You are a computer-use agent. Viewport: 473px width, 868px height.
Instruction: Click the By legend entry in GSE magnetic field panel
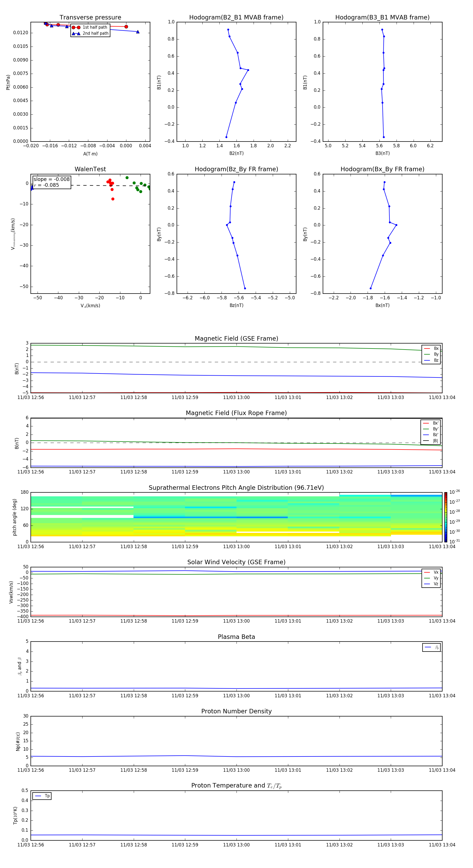[431, 354]
